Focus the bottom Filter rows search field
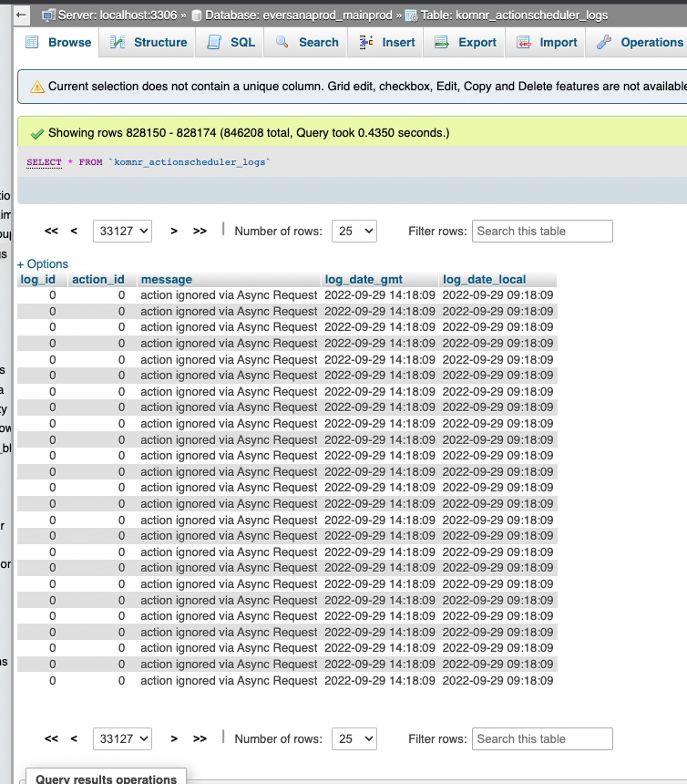Screen dimensions: 687x784 542,738
